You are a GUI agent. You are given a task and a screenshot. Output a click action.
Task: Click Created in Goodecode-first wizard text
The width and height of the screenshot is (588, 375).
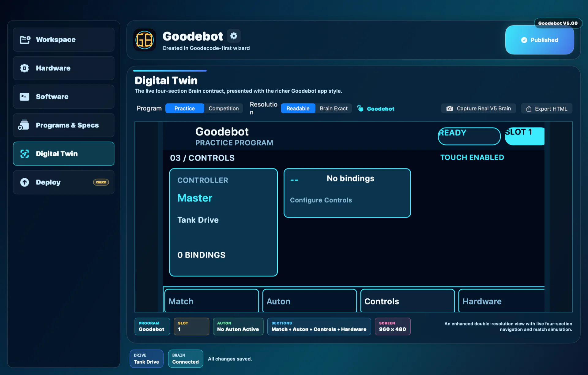tap(206, 48)
